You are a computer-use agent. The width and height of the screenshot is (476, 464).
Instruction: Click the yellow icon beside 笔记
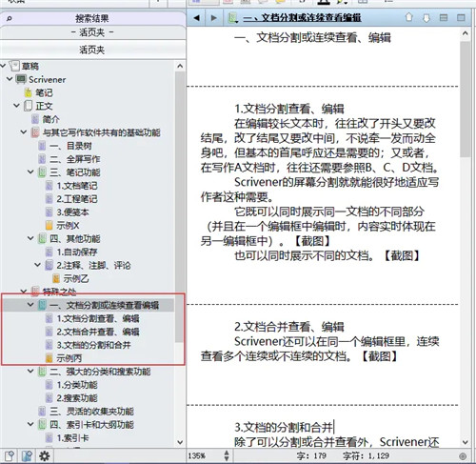click(28, 92)
